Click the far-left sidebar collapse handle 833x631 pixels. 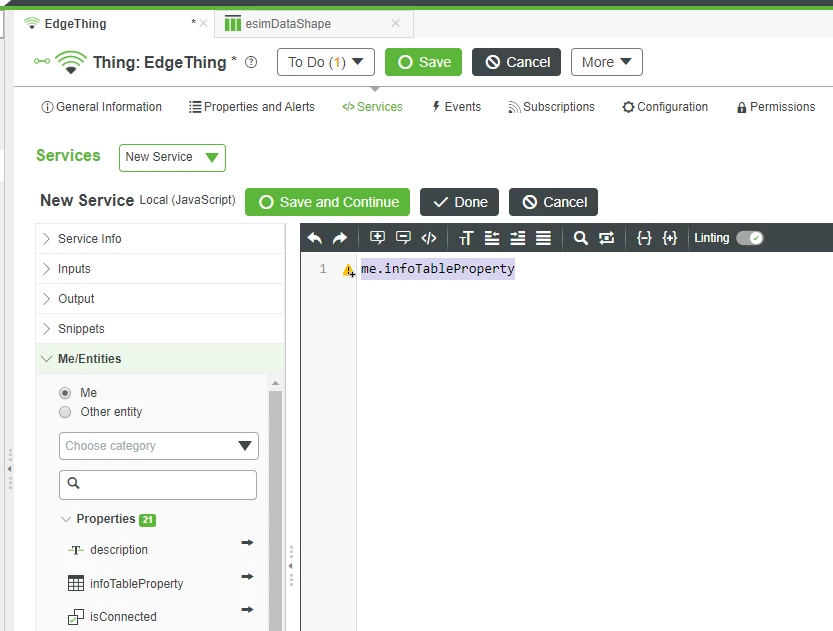[10, 469]
